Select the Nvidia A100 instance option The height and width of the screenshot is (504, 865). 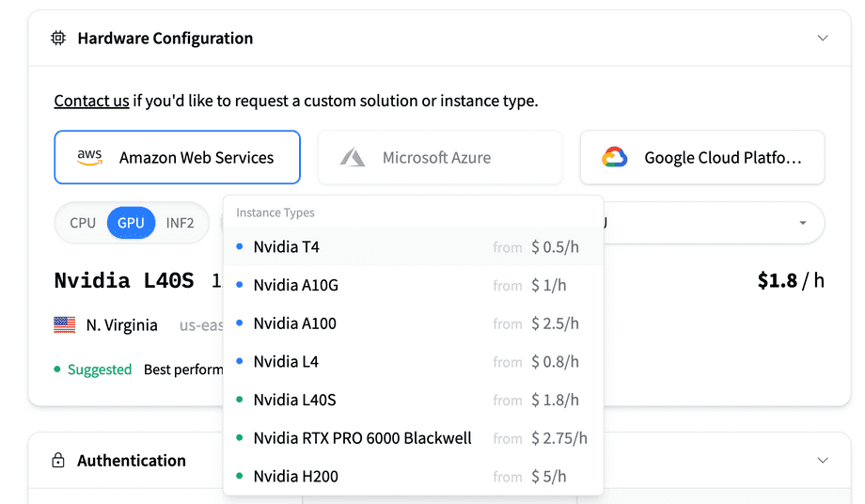[413, 323]
